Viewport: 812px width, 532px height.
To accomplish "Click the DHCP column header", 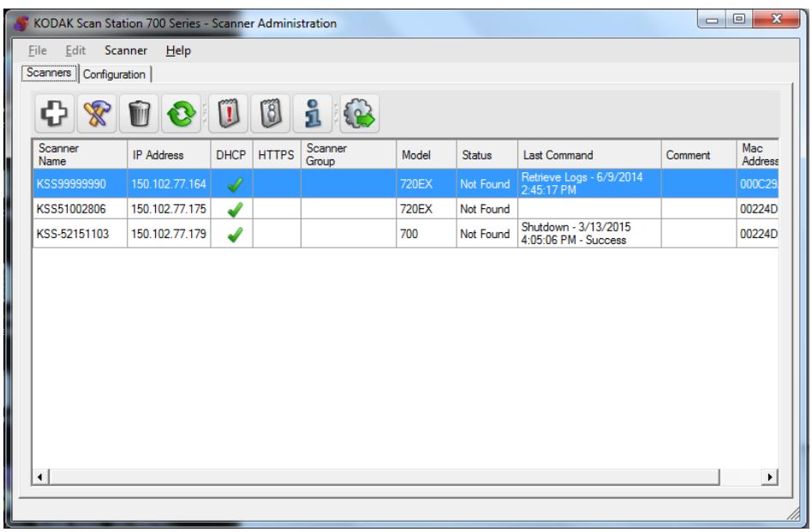I will click(231, 154).
